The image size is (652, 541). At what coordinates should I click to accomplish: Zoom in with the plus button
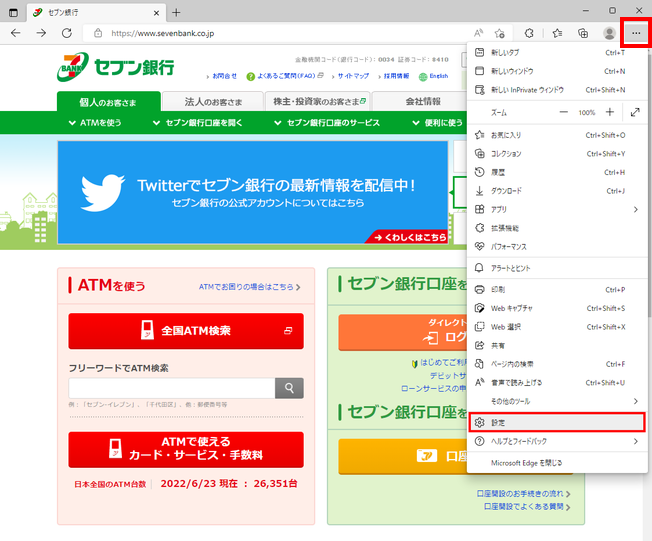[610, 112]
